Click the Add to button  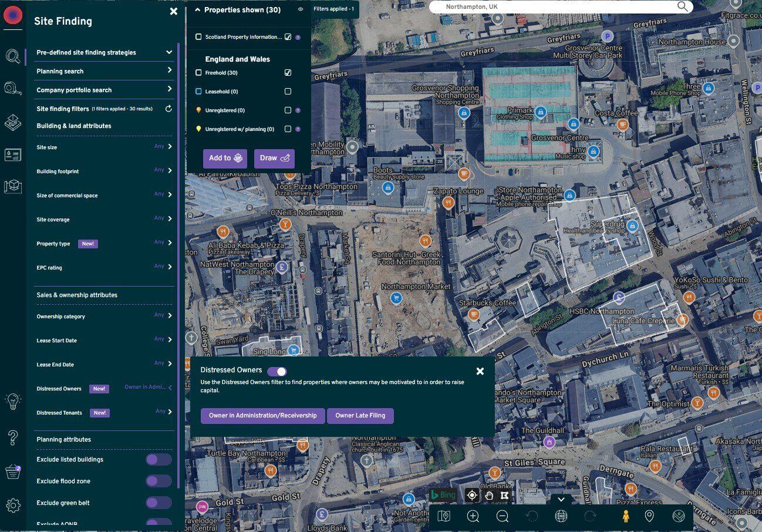pos(225,159)
